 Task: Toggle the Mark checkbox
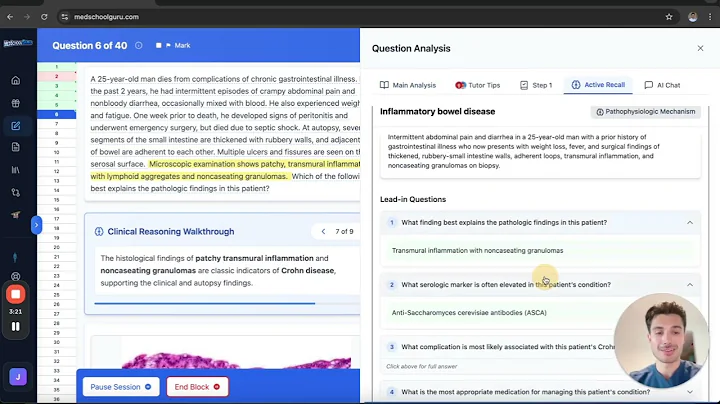coord(158,45)
